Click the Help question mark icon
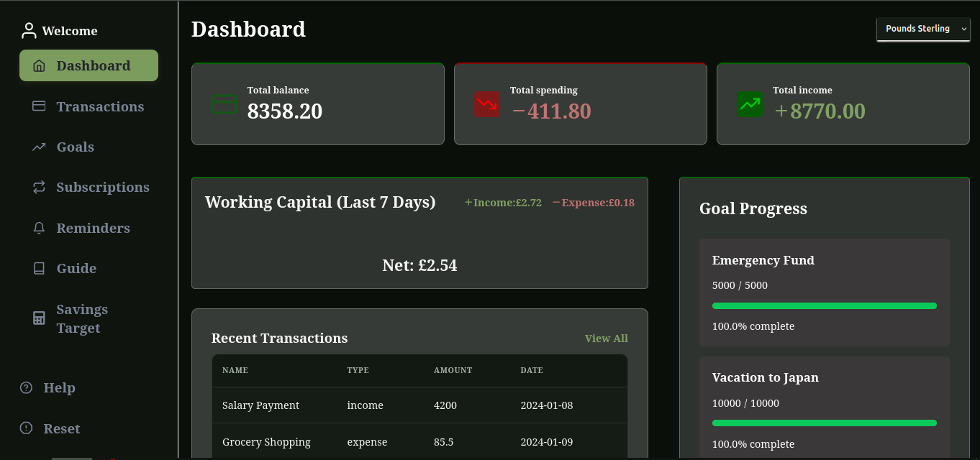The image size is (980, 460). 27,388
